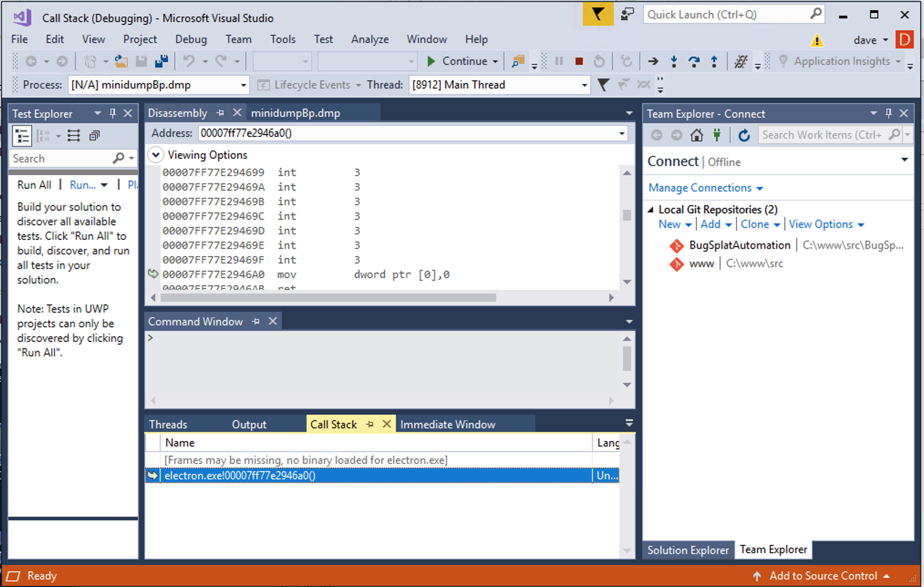Click the Team Explorer Home icon
Screen dimensions: 924x587
696,135
